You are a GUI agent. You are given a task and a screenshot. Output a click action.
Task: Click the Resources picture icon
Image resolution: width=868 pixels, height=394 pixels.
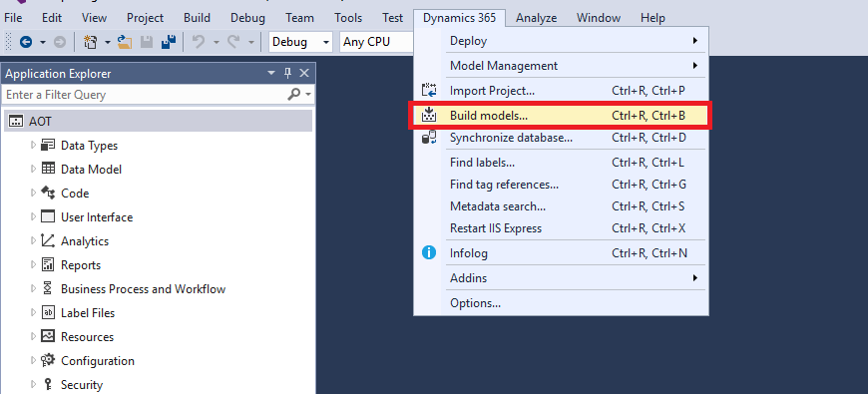(x=48, y=336)
